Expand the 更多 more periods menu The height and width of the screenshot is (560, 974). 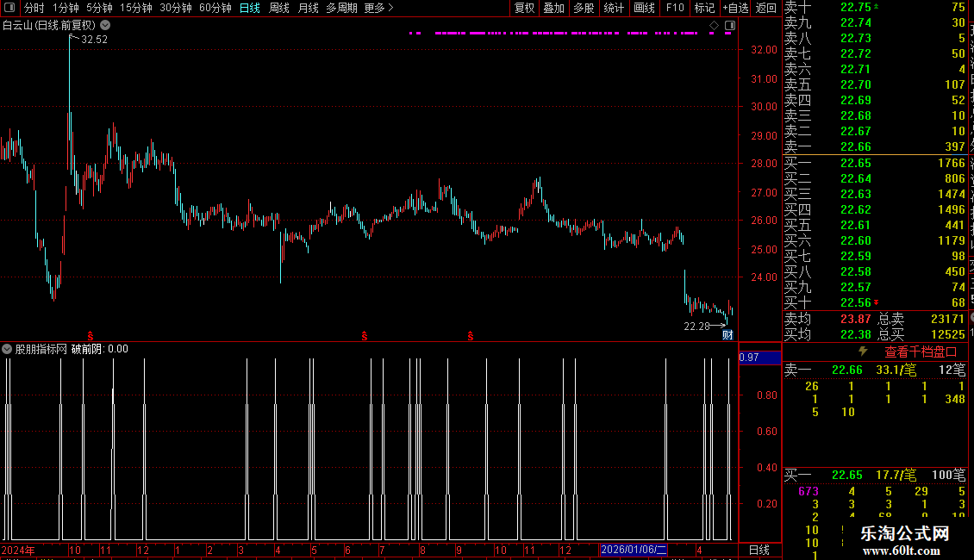pos(378,8)
